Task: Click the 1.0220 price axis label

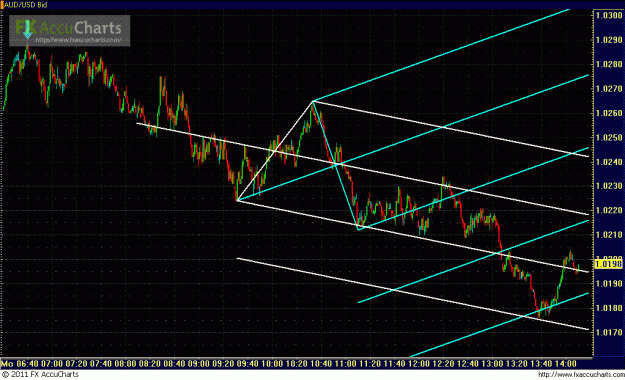Action: (x=609, y=211)
